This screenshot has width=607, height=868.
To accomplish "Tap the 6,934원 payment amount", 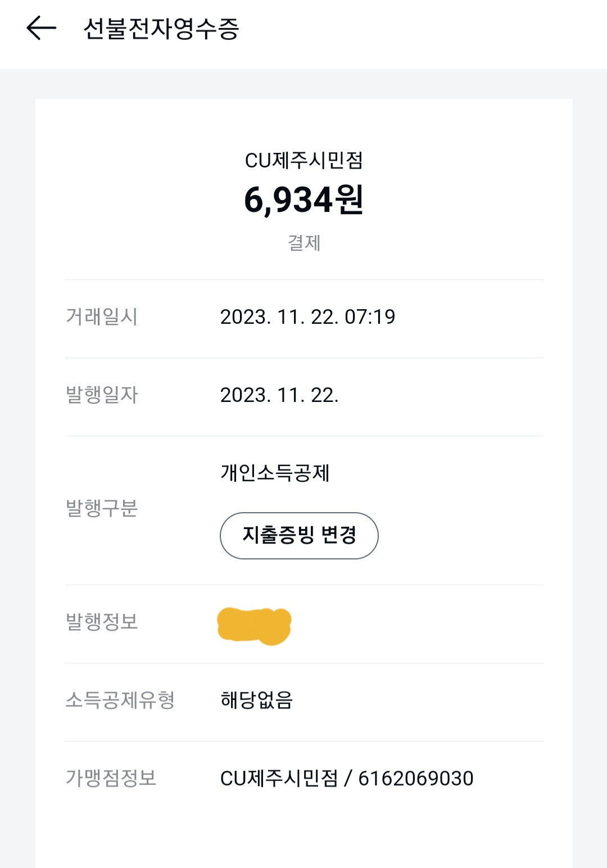I will [x=303, y=200].
